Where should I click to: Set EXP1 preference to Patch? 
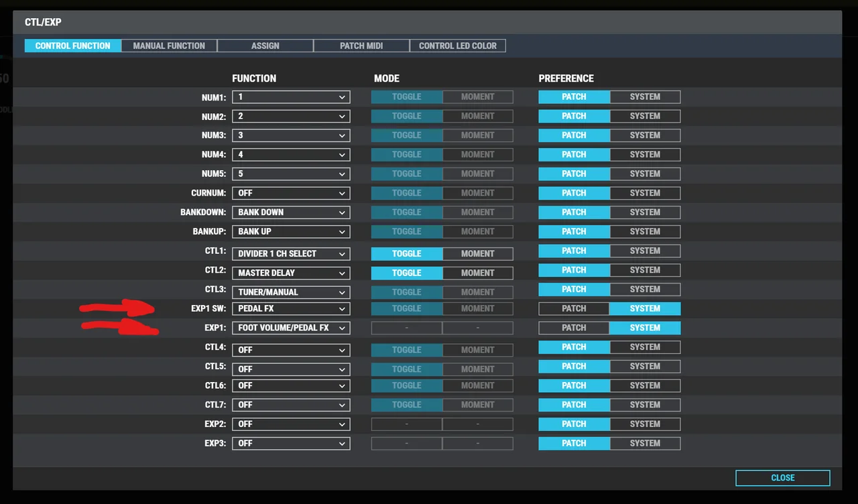click(x=574, y=328)
